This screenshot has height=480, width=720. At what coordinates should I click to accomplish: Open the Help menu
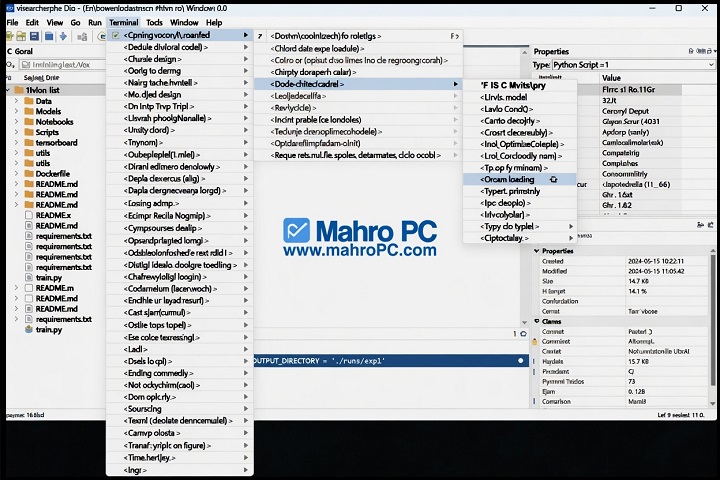pyautogui.click(x=214, y=23)
